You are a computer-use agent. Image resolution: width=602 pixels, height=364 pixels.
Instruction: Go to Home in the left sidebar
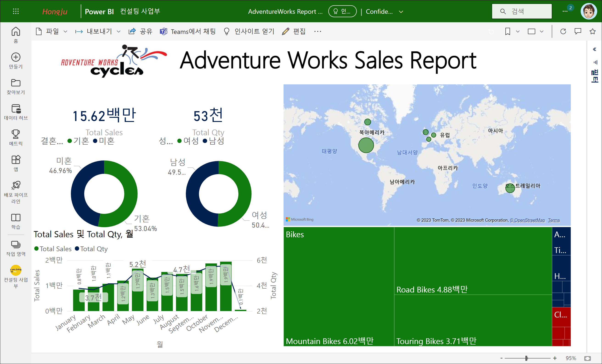coord(16,34)
